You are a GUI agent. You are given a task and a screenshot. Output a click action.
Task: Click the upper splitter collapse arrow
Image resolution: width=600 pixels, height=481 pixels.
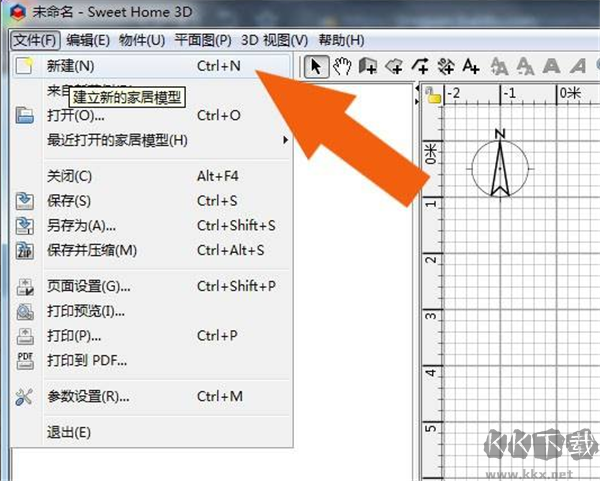[417, 88]
